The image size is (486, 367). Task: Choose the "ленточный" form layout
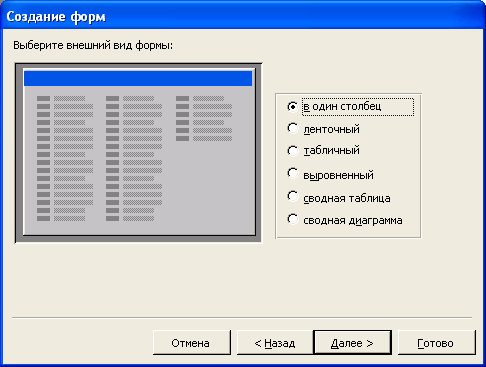323,129
